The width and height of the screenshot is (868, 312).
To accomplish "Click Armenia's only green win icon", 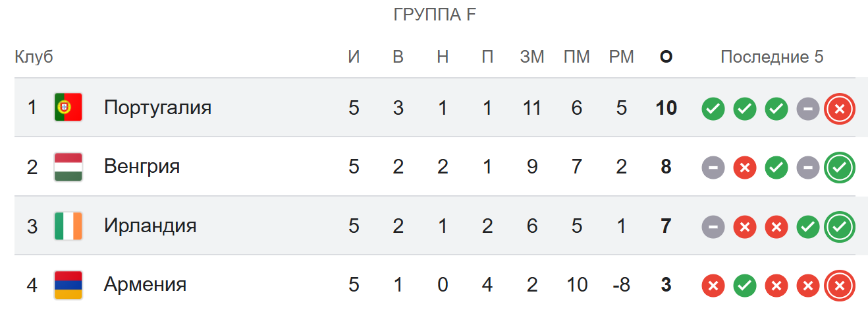I will pyautogui.click(x=745, y=286).
